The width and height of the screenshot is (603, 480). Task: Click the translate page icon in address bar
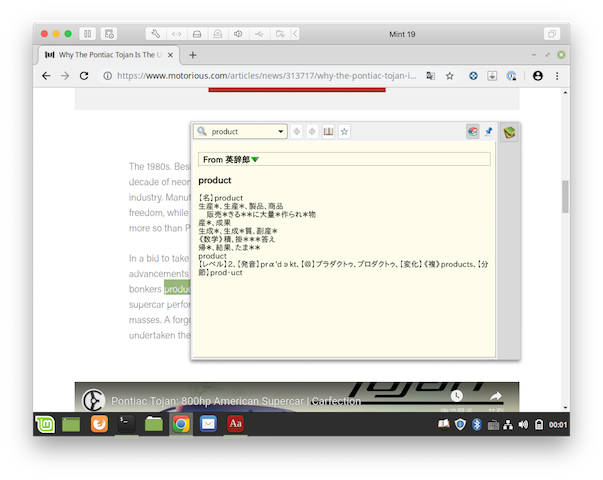pos(430,76)
